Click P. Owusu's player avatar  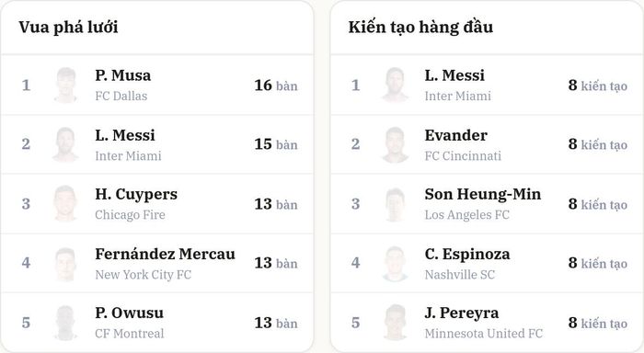(x=65, y=323)
